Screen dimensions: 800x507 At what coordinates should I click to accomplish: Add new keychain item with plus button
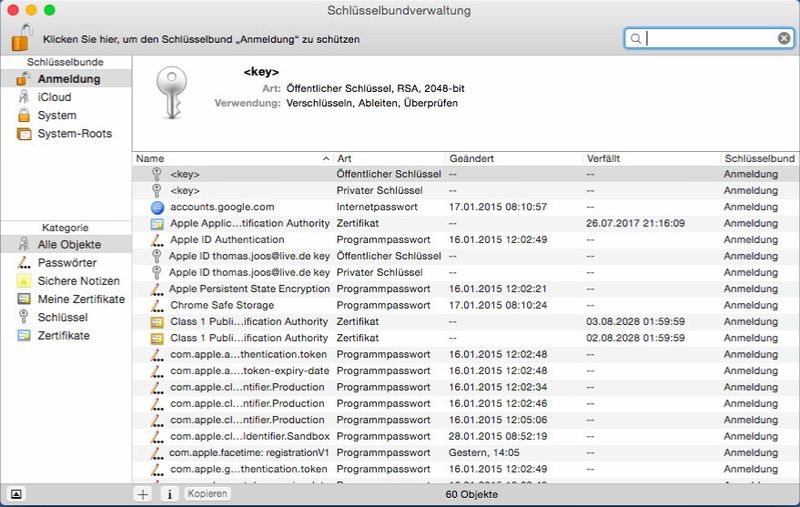(143, 494)
